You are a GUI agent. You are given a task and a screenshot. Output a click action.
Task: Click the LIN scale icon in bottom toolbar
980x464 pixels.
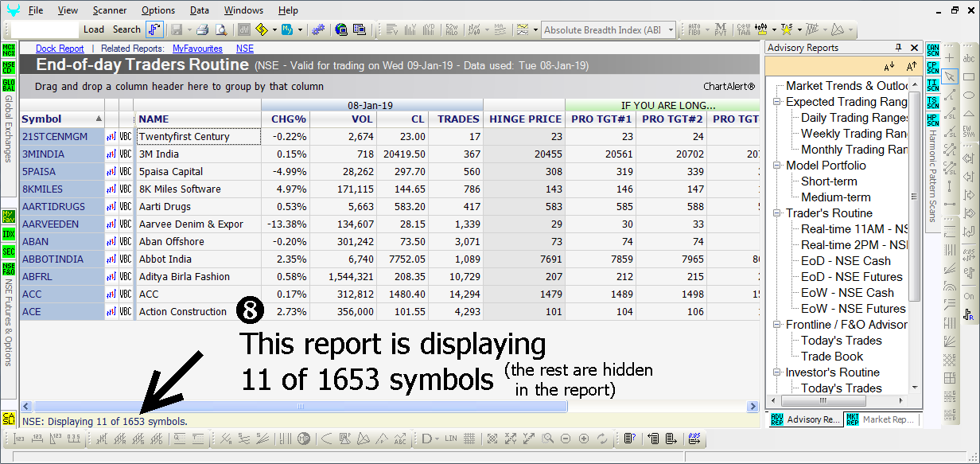tap(451, 439)
